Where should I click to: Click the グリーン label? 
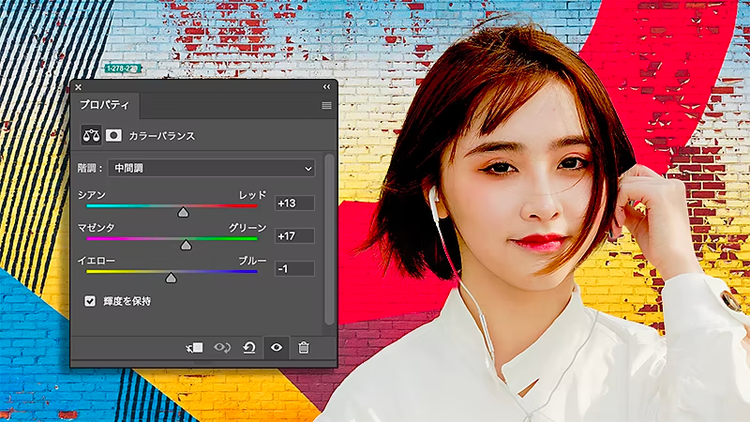click(248, 228)
